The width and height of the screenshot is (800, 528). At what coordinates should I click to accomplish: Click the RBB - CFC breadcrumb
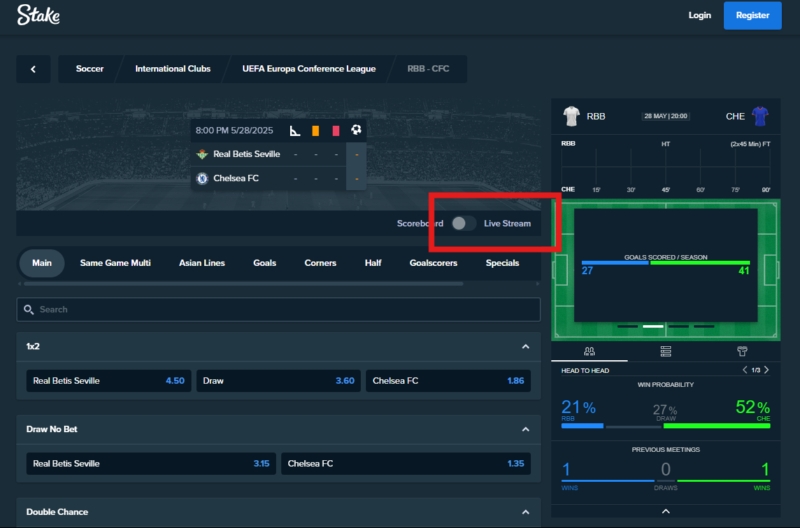(428, 69)
